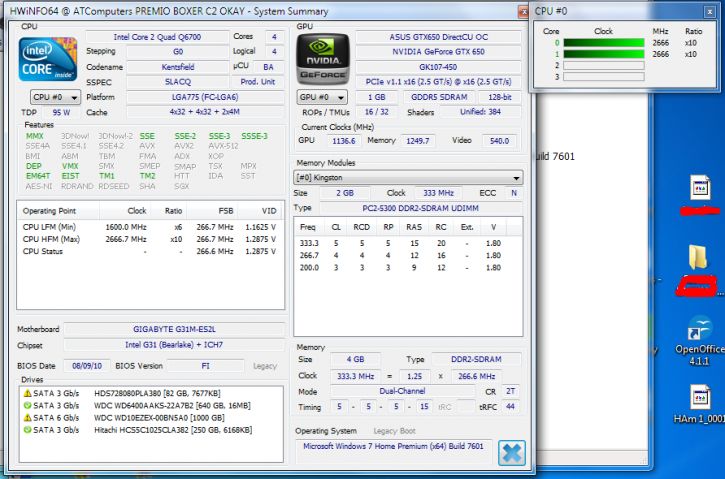The width and height of the screenshot is (725, 479).
Task: Click the VID column header
Action: (260, 211)
